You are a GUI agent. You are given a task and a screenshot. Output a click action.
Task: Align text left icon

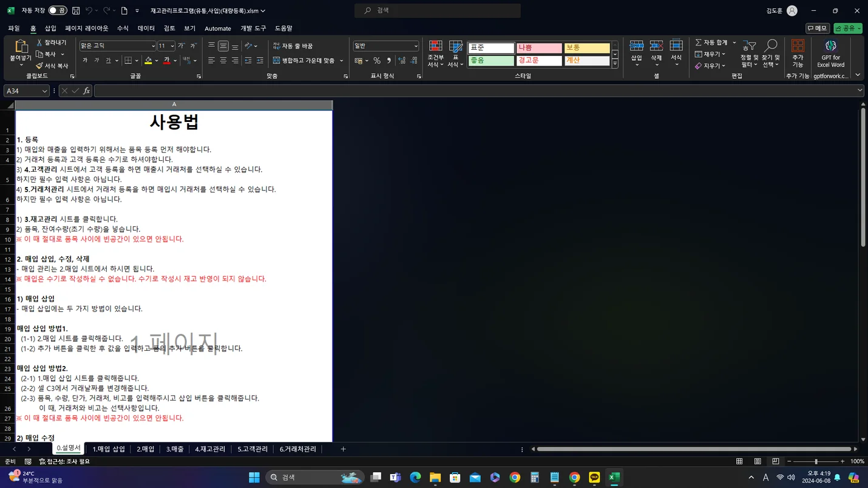(211, 60)
